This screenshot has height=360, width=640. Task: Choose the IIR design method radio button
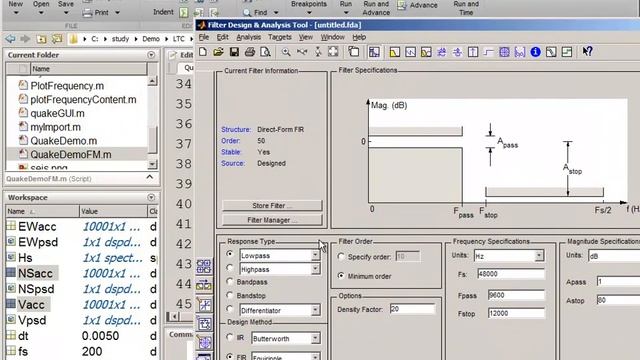pos(230,337)
